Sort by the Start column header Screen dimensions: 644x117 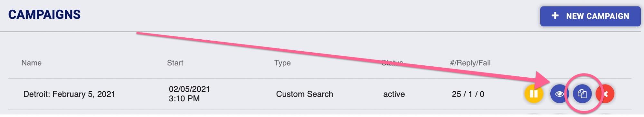[175, 63]
